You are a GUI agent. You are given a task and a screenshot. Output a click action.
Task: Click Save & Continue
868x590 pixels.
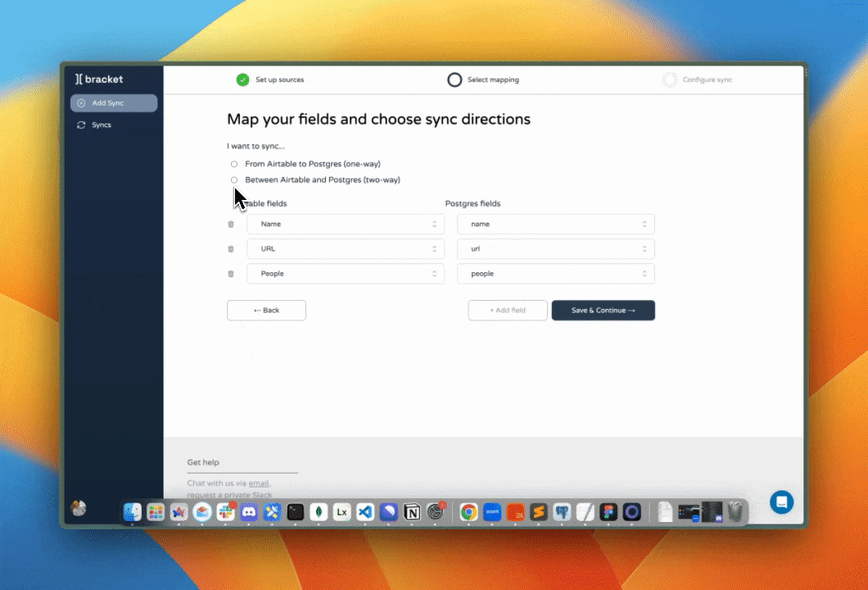pos(603,311)
